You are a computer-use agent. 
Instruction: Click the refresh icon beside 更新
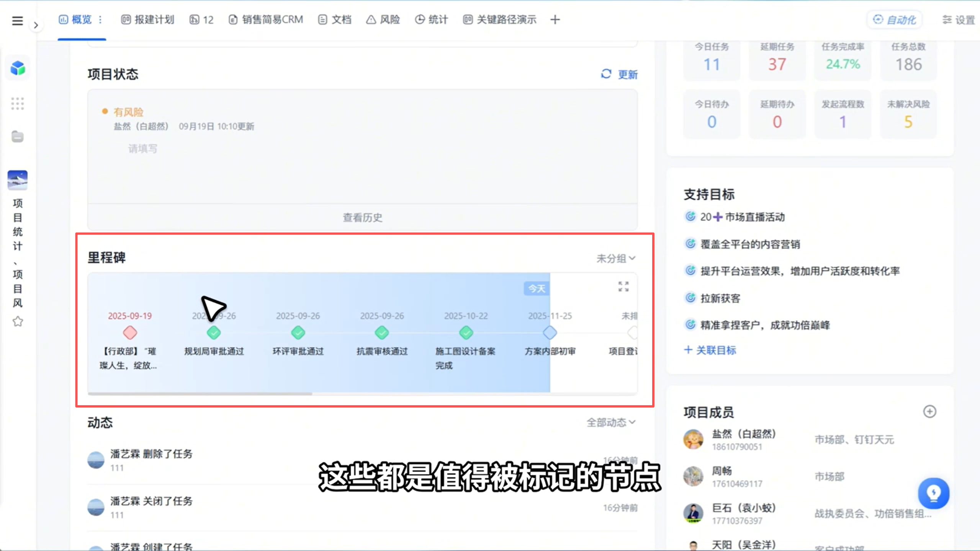pyautogui.click(x=606, y=74)
